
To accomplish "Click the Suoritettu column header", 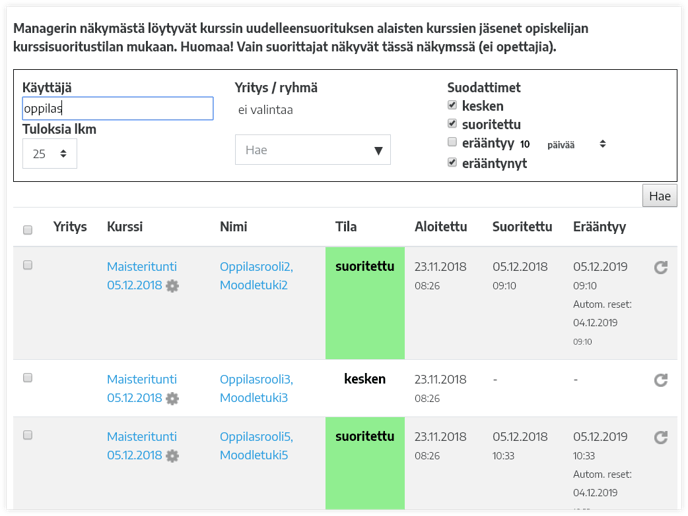I will click(x=522, y=227).
